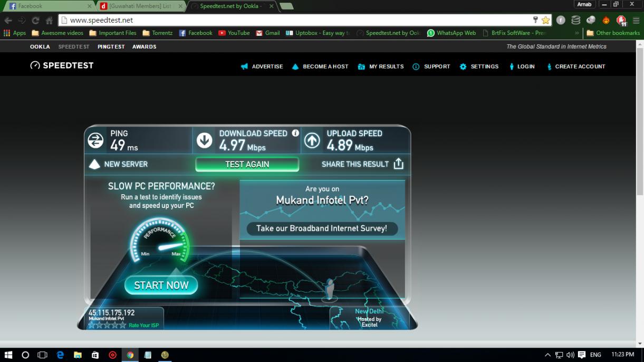This screenshot has height=362, width=644.
Task: Click the New Server triangle icon
Action: click(x=94, y=164)
